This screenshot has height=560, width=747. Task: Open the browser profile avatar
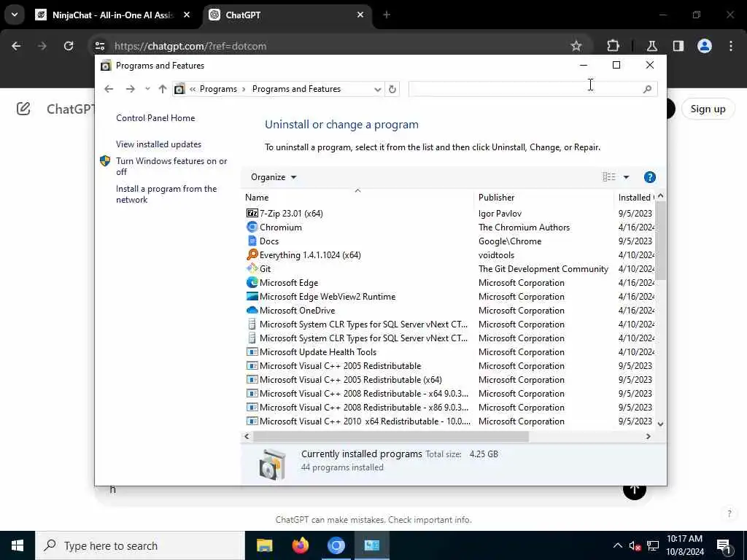(705, 46)
